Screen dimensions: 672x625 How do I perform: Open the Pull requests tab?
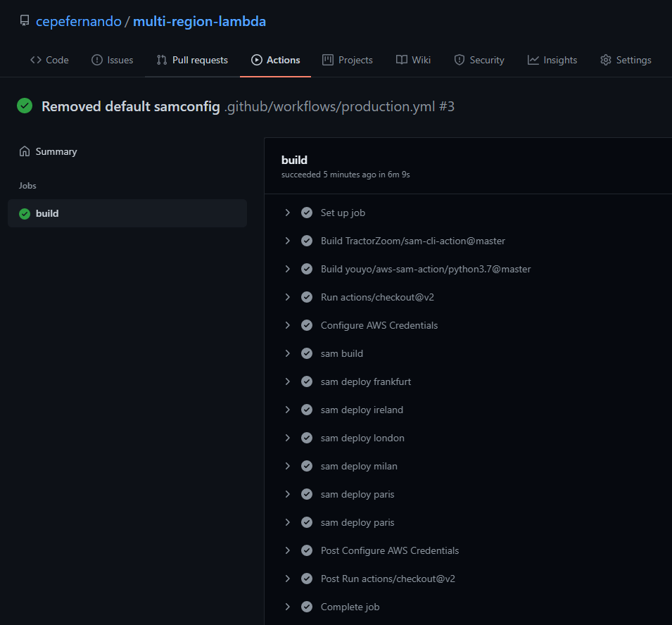click(192, 60)
